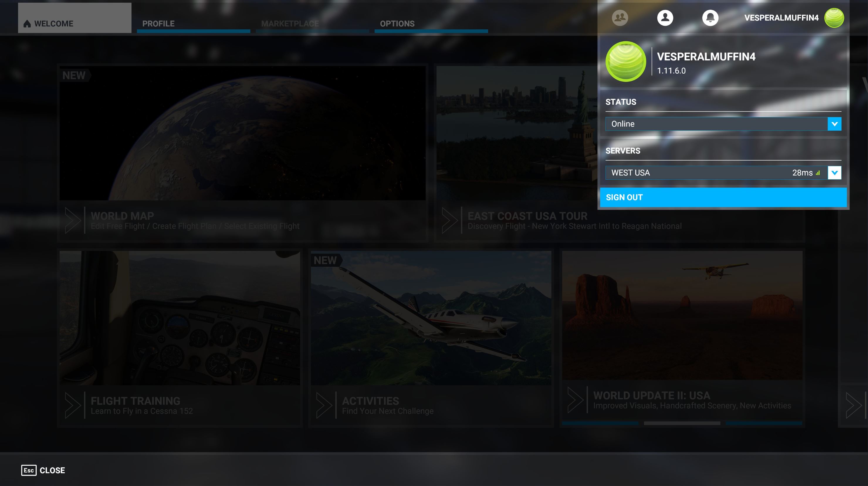Viewport: 868px width, 486px height.
Task: Click the Activities arrow icon
Action: 324,405
